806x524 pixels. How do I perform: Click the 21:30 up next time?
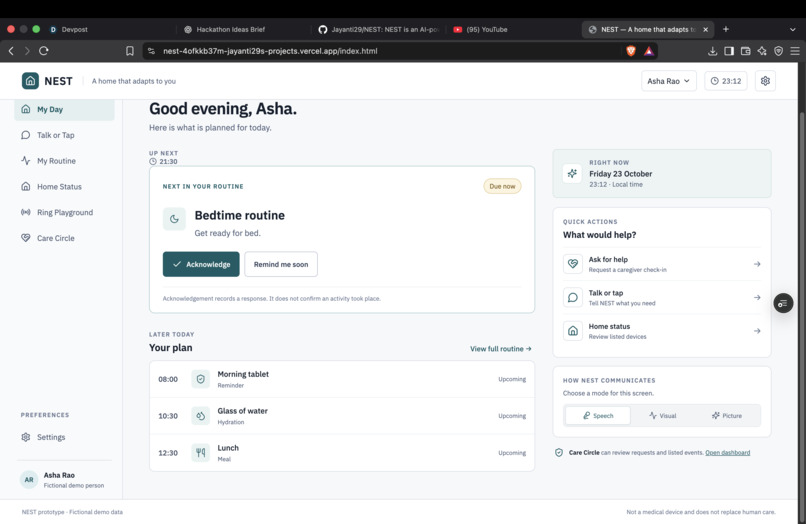point(163,161)
